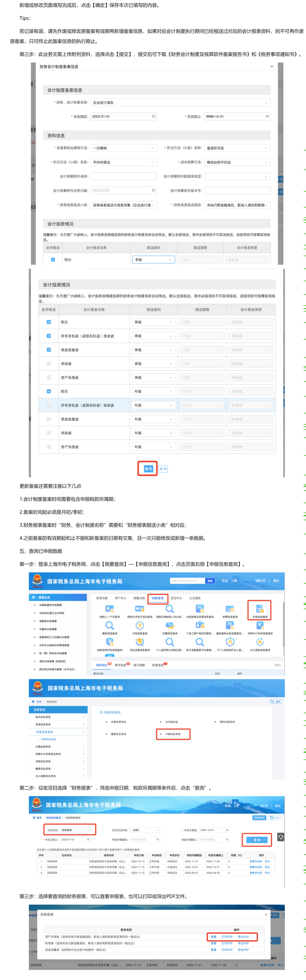The image size is (306, 980).
Task: Click the 关闭 button next to 确定
Action: click(163, 469)
